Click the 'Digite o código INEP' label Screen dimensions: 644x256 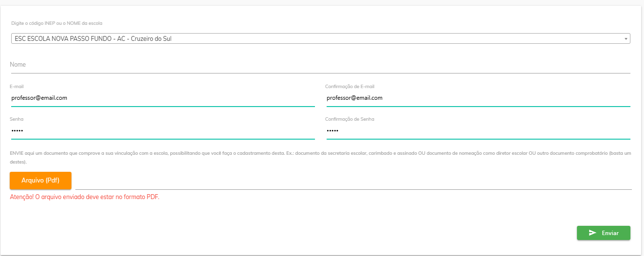pyautogui.click(x=57, y=23)
